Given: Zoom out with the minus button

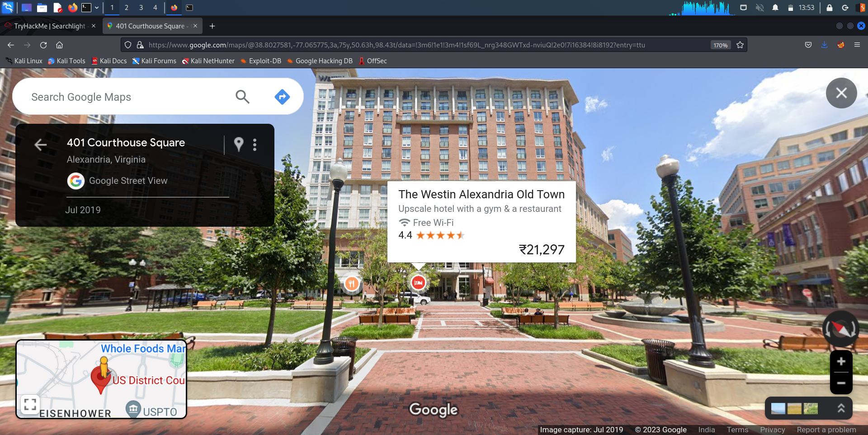Looking at the screenshot, I should pyautogui.click(x=841, y=383).
